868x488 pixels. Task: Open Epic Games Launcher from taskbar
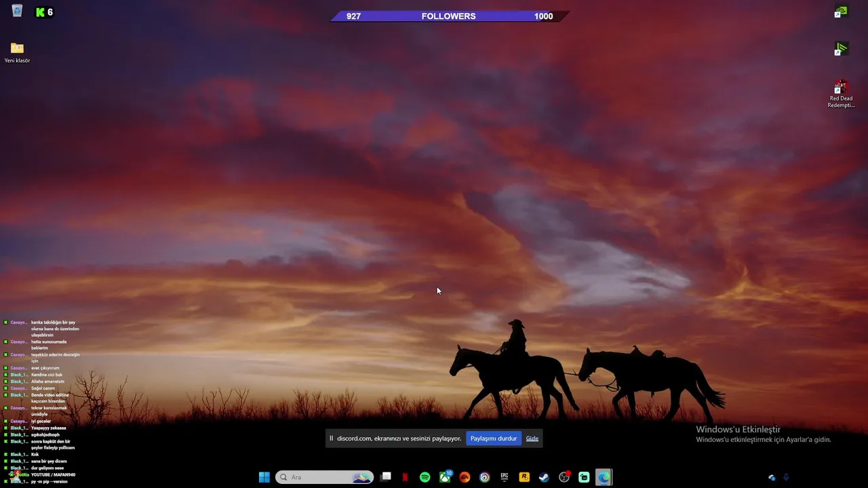point(504,477)
